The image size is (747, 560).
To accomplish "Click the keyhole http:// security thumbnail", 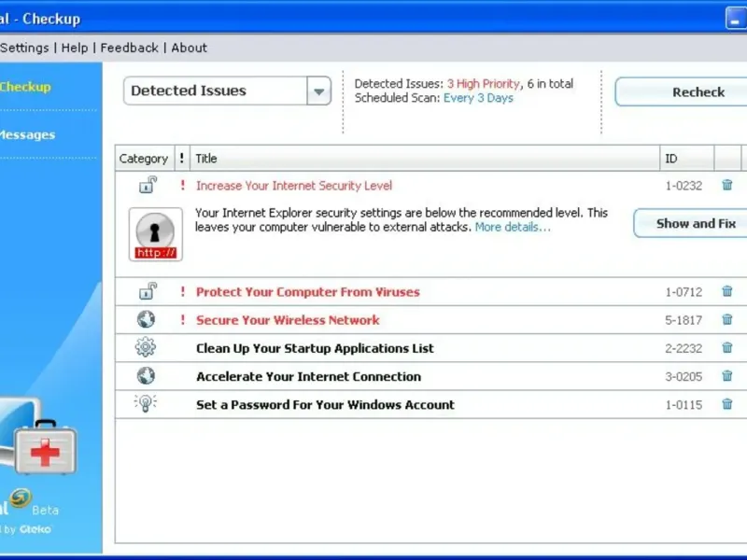I will pyautogui.click(x=155, y=234).
